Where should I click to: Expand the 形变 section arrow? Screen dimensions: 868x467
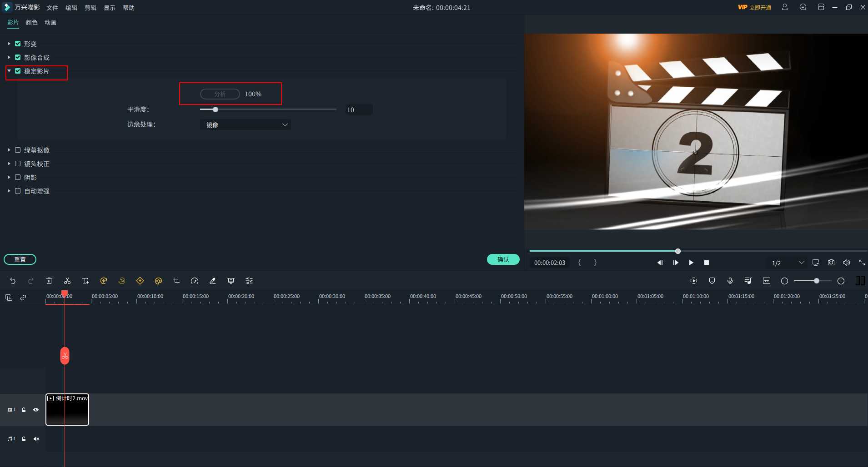pyautogui.click(x=9, y=44)
